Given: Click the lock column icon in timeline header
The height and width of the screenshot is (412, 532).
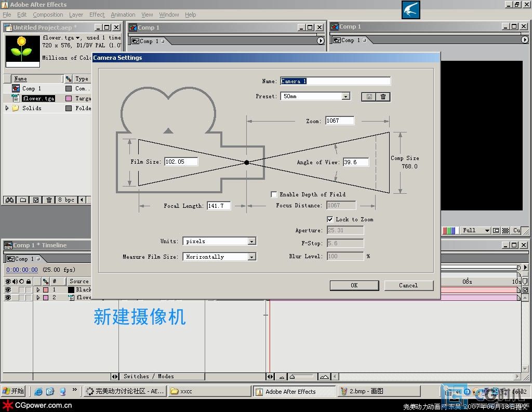Looking at the screenshot, I should pyautogui.click(x=29, y=282).
